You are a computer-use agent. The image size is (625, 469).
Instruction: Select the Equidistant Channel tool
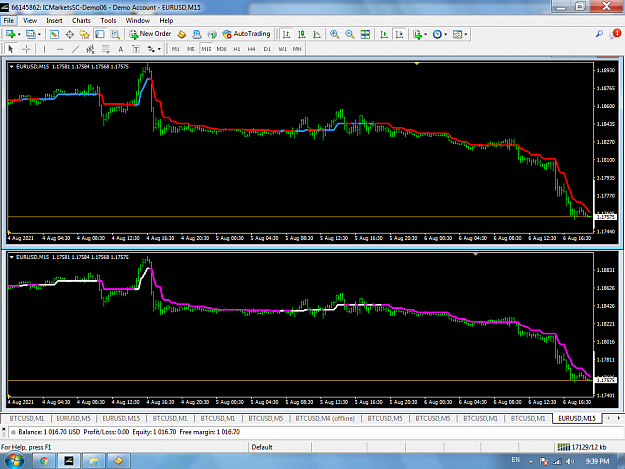(90, 49)
